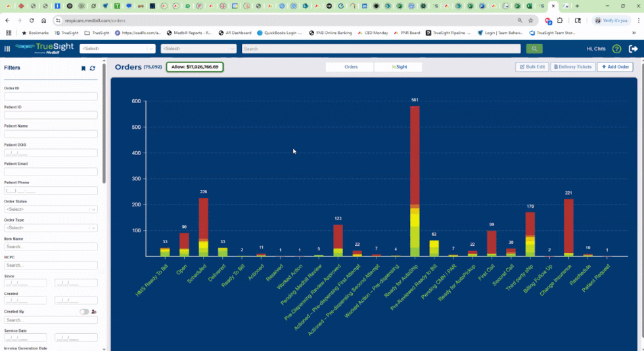This screenshot has width=644, height=351.
Task: Switch to the Orders tab
Action: (x=350, y=67)
